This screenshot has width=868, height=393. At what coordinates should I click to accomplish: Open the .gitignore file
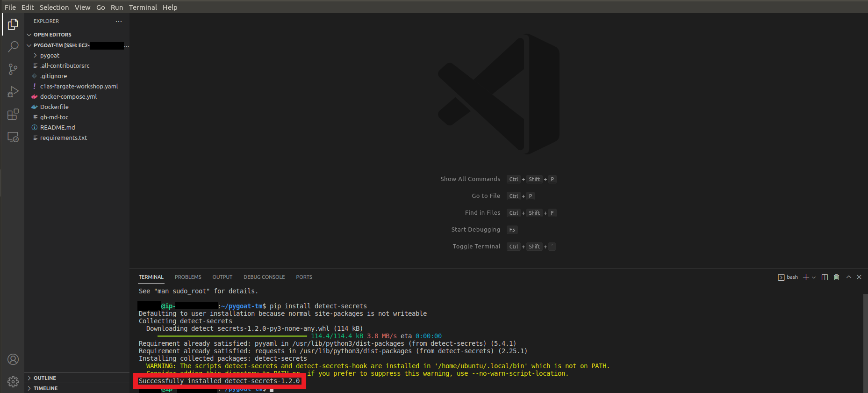tap(77, 76)
